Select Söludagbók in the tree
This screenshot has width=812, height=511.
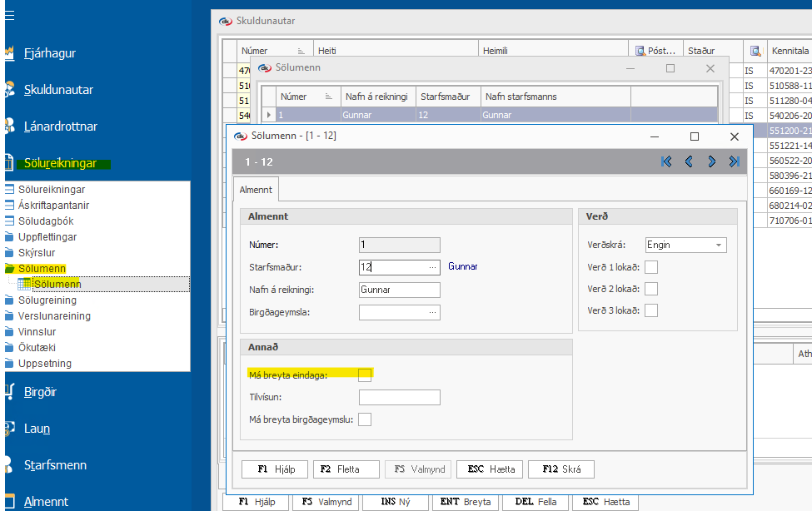pos(46,221)
